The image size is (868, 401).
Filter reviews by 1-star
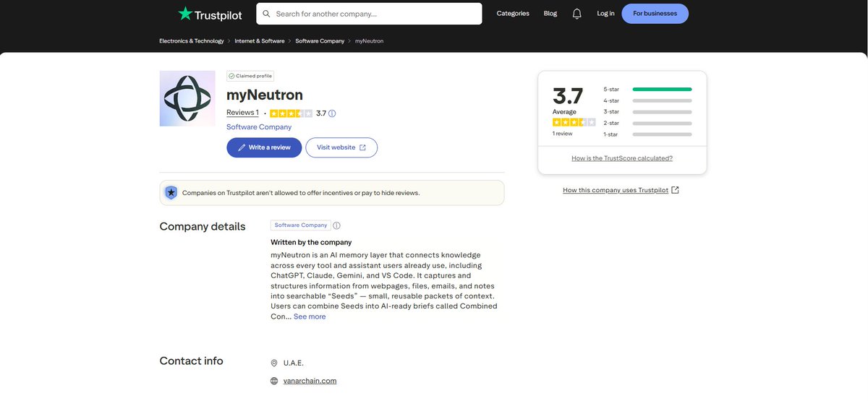click(647, 134)
